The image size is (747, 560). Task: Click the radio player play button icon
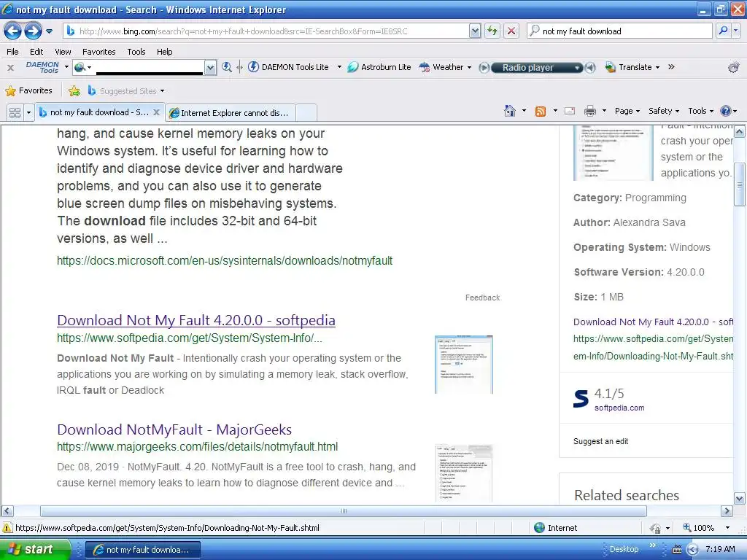[x=484, y=68]
